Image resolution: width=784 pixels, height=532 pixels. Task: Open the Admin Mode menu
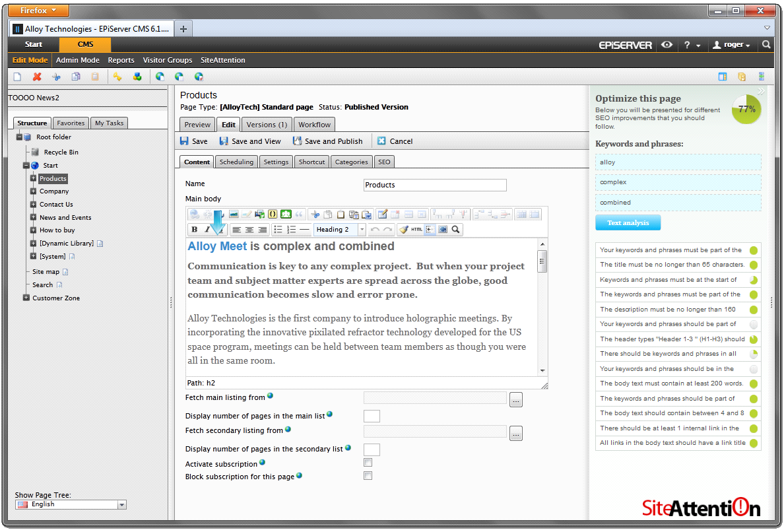click(x=78, y=60)
